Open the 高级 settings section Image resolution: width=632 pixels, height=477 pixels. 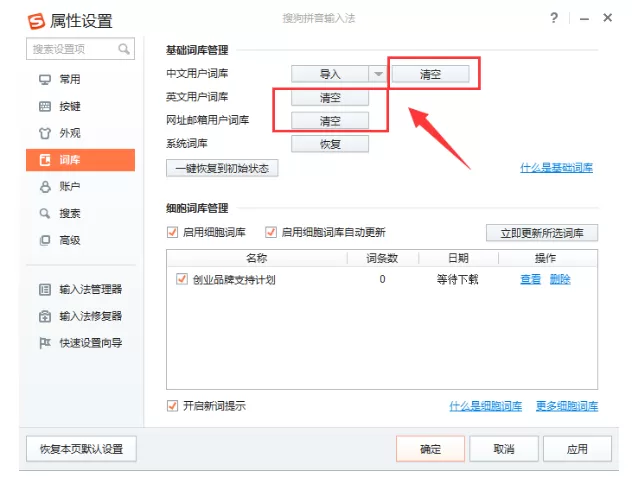[x=81, y=240]
